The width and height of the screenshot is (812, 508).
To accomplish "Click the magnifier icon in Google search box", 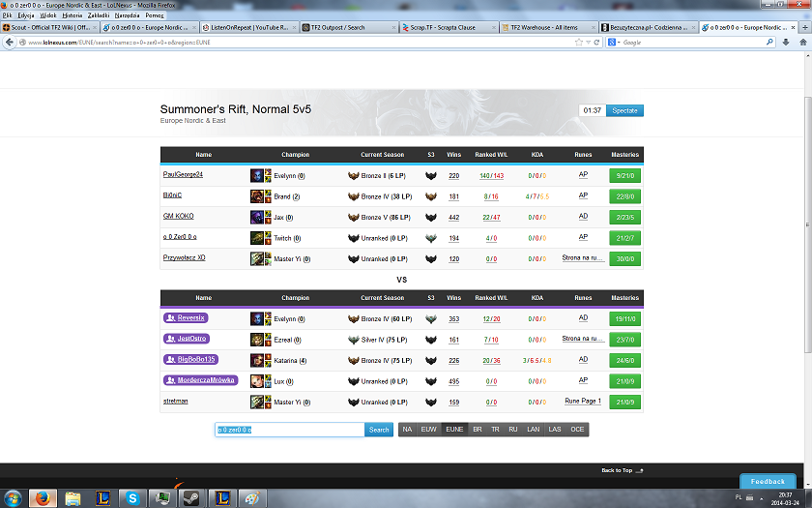I will [x=769, y=42].
